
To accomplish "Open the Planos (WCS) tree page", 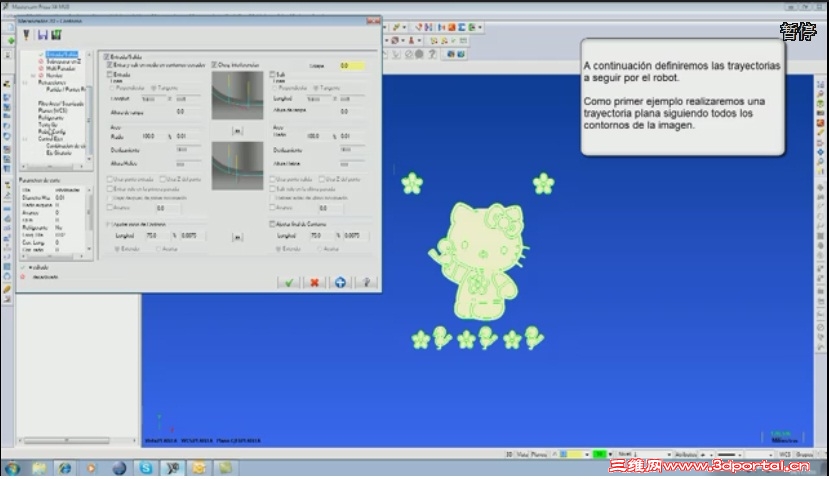I will click(x=52, y=111).
